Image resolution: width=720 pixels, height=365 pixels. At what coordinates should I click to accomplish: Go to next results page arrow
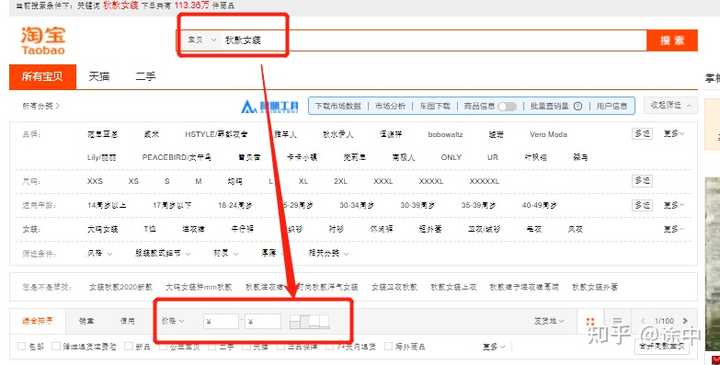click(685, 321)
